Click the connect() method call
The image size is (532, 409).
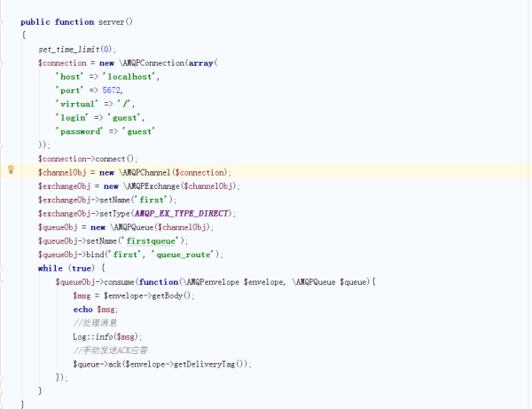click(114, 159)
